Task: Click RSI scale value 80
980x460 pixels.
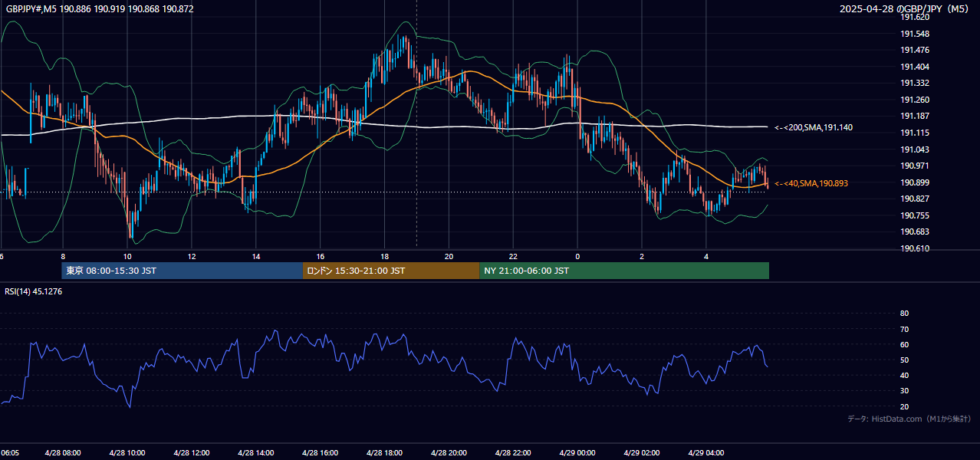Action: coord(904,314)
